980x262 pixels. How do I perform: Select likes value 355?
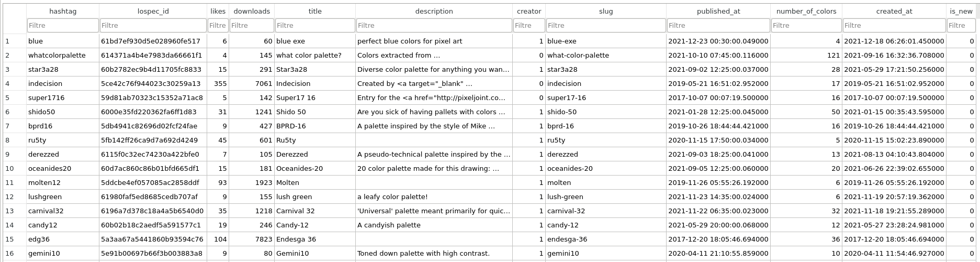point(218,83)
